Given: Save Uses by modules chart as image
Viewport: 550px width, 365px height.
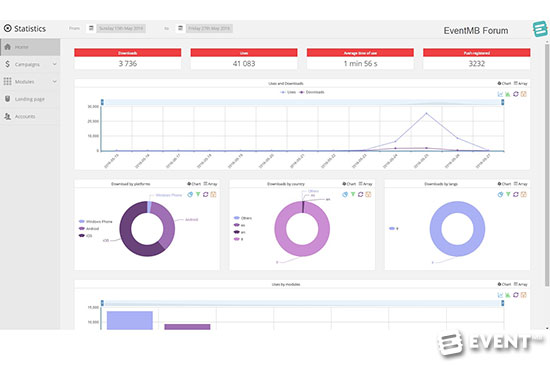Looking at the screenshot, I should 523,295.
